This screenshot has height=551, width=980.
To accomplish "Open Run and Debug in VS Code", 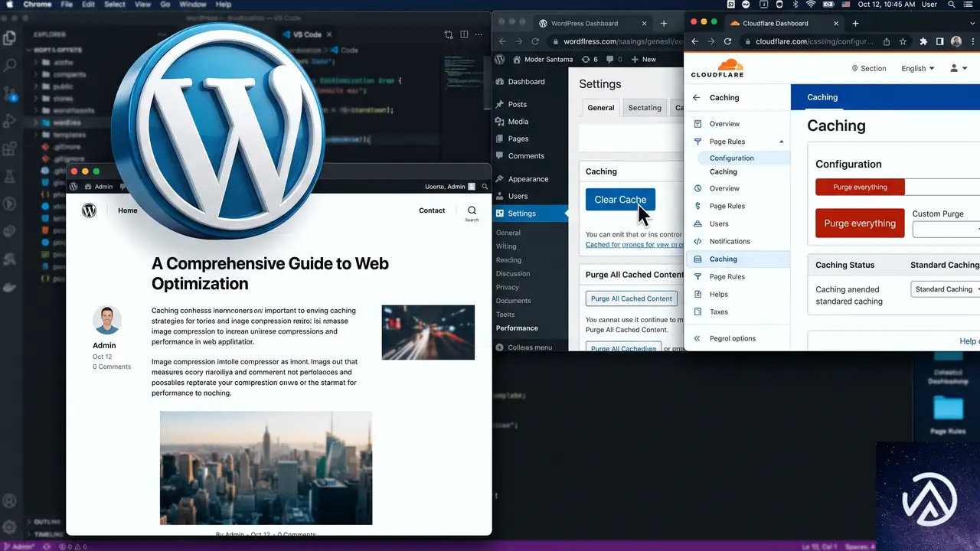I will pyautogui.click(x=10, y=121).
